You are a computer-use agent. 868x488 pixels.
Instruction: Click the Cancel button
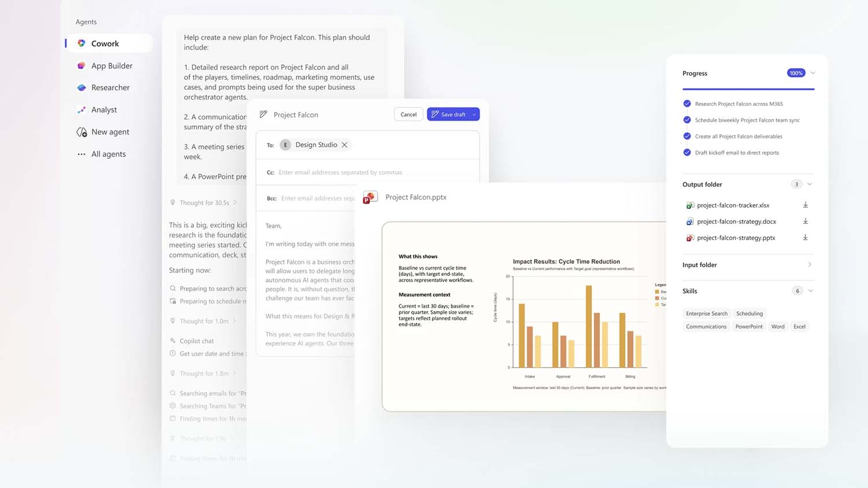pos(409,114)
